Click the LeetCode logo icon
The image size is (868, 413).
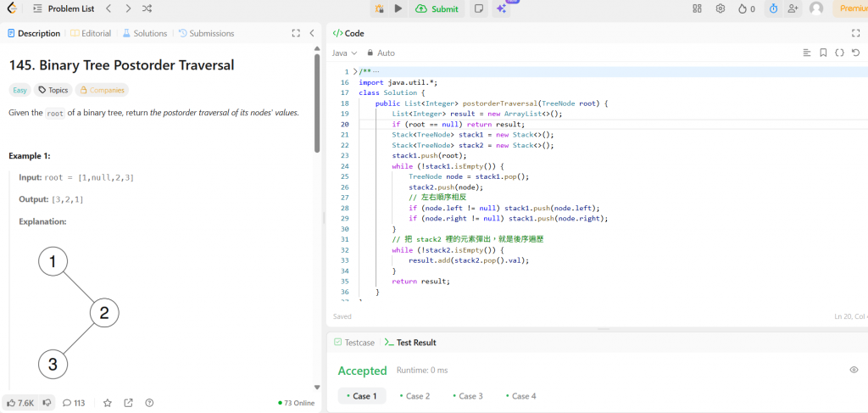coord(12,8)
